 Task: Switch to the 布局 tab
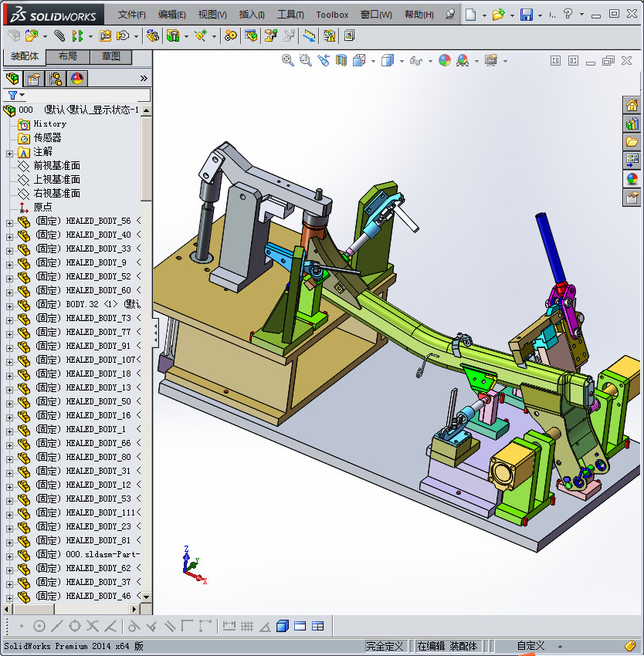(x=68, y=57)
